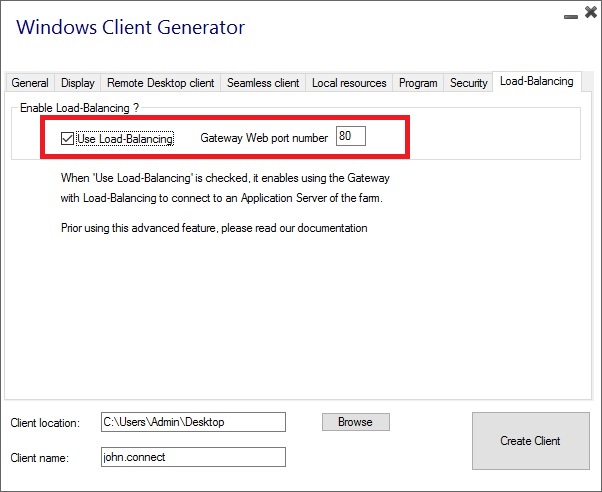The height and width of the screenshot is (492, 602).
Task: Click the Client location label
Action: pyautogui.click(x=45, y=423)
